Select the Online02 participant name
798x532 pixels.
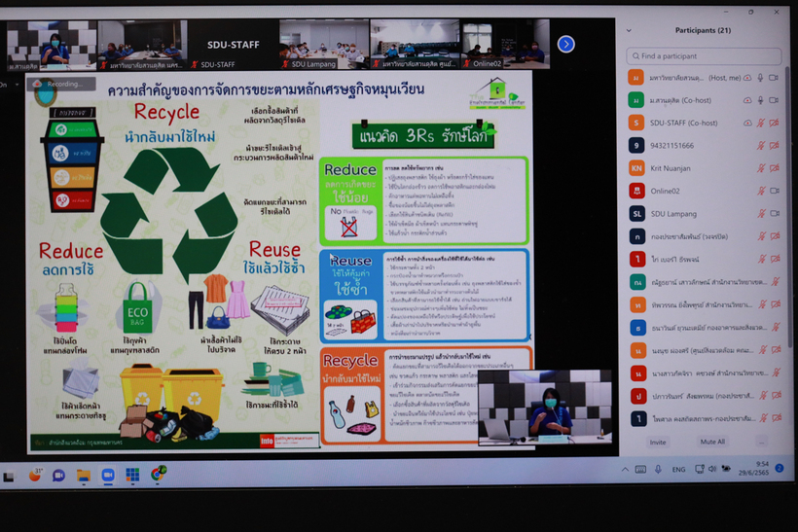pos(665,191)
